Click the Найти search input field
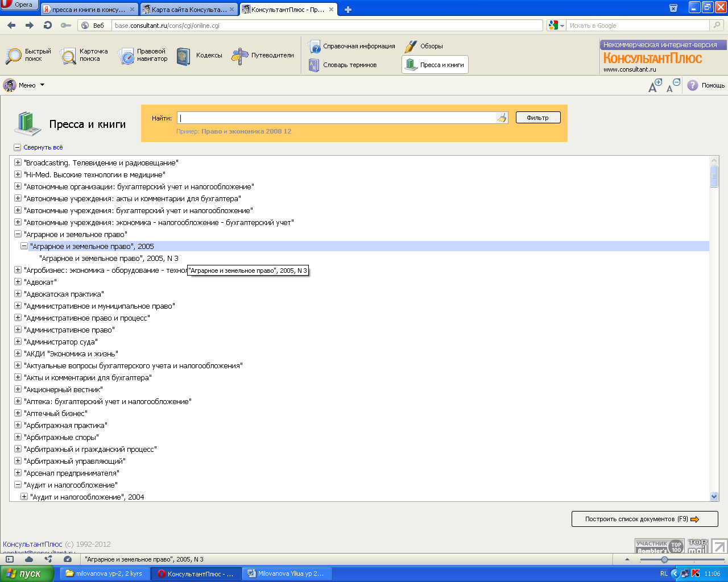 337,118
